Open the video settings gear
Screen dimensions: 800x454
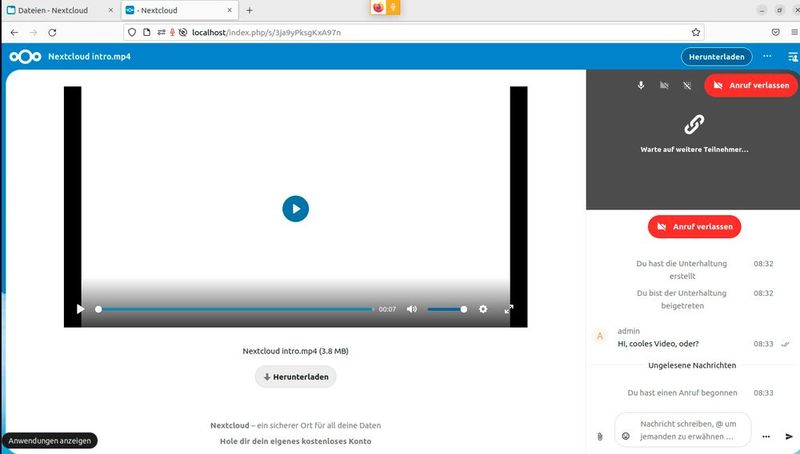(x=483, y=309)
